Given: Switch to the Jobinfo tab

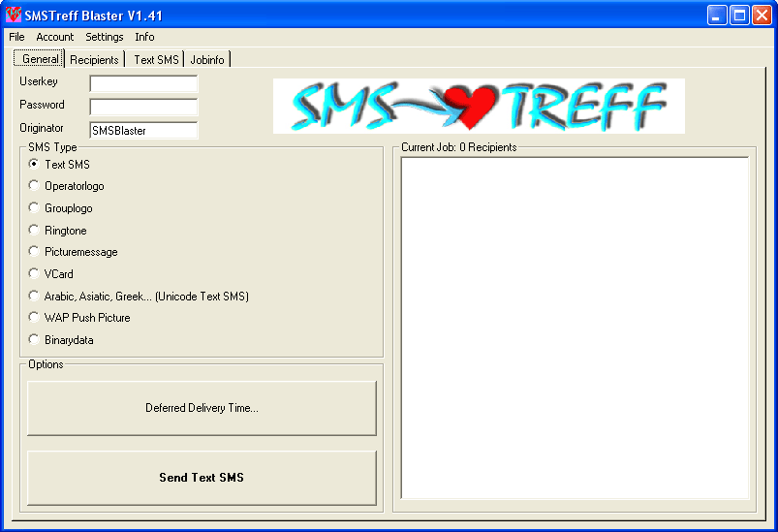Looking at the screenshot, I should [207, 60].
